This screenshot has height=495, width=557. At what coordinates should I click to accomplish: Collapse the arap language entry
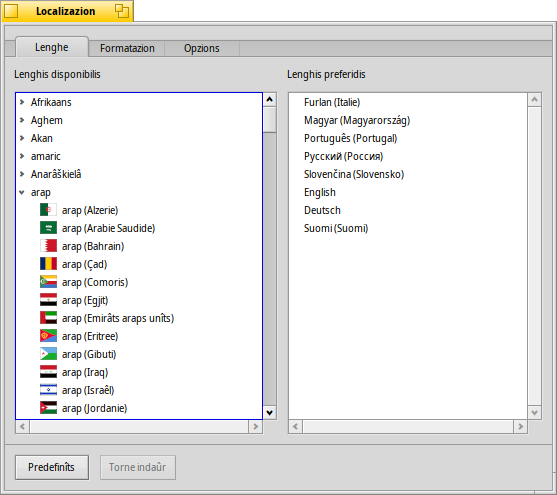(22, 192)
